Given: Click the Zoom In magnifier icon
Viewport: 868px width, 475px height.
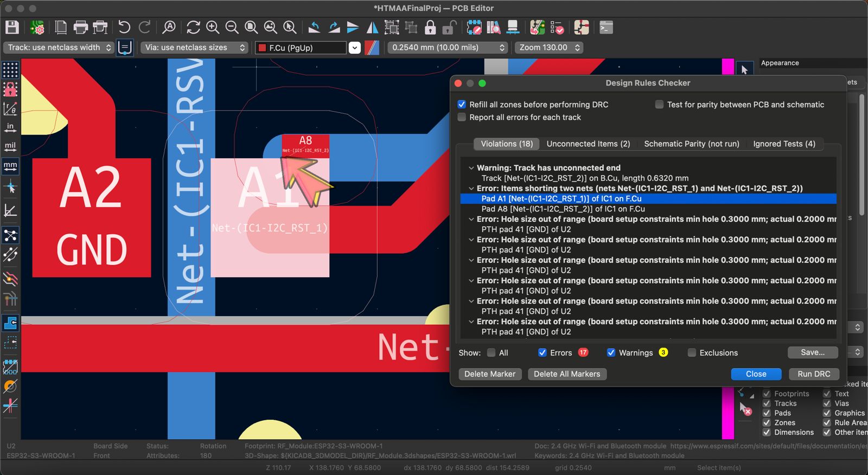Looking at the screenshot, I should (213, 27).
